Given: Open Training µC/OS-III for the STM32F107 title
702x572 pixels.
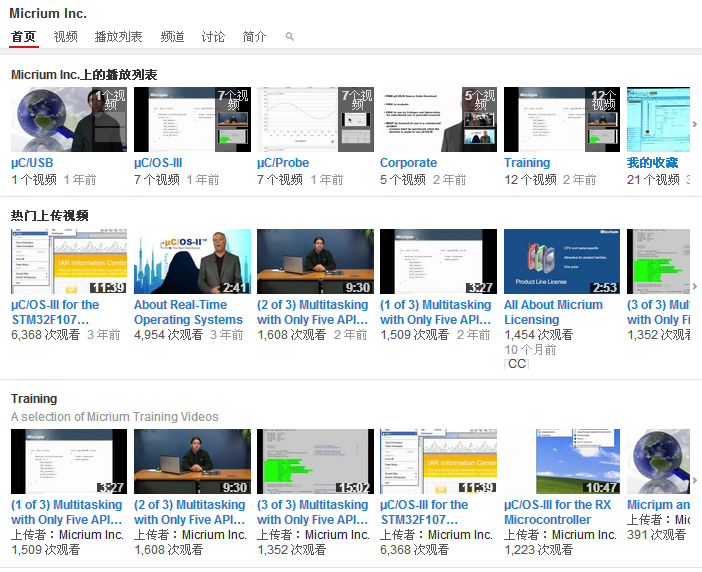Looking at the screenshot, I should [x=424, y=512].
